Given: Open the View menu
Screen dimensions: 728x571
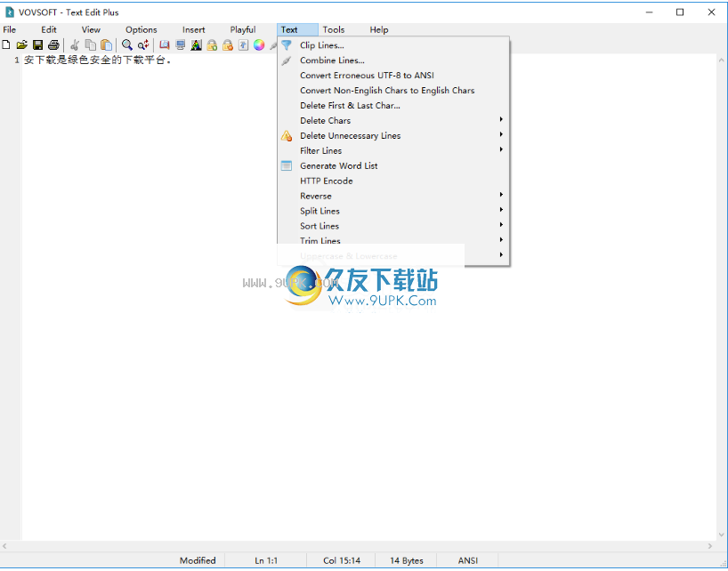Looking at the screenshot, I should 91,29.
